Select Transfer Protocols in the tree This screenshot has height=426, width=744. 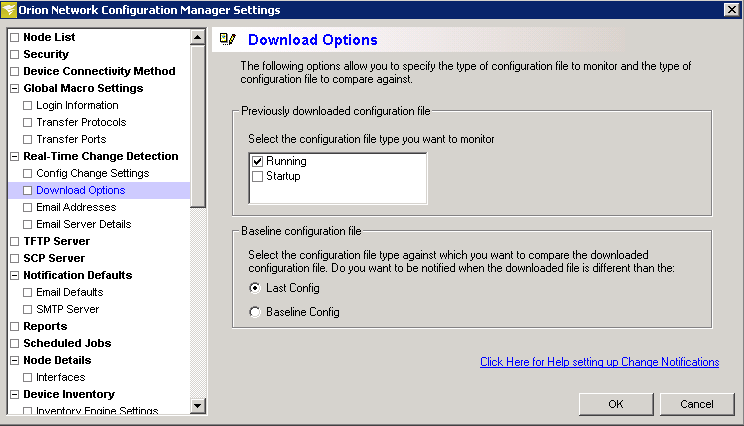(81, 122)
